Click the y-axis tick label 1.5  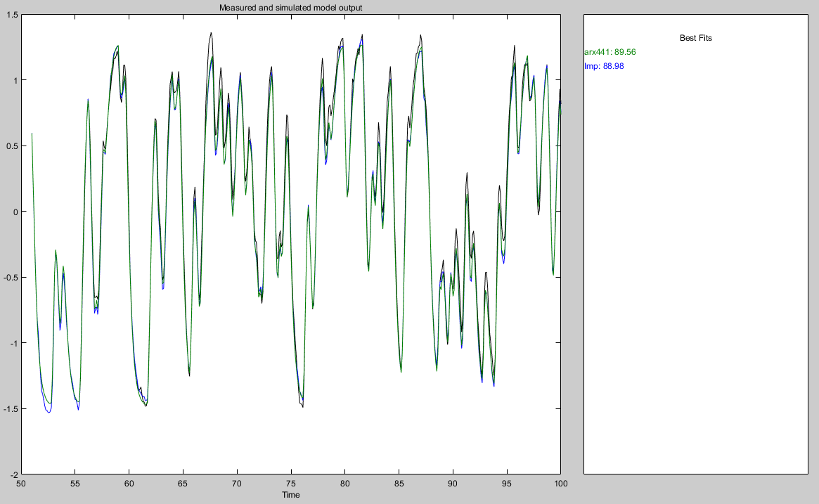[x=12, y=15]
